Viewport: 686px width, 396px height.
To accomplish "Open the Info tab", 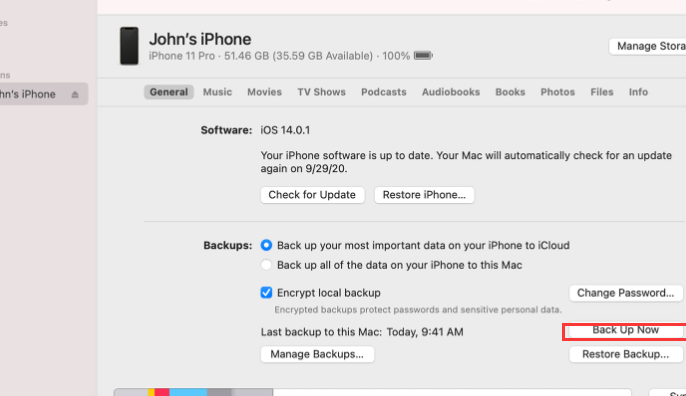I will coord(638,92).
